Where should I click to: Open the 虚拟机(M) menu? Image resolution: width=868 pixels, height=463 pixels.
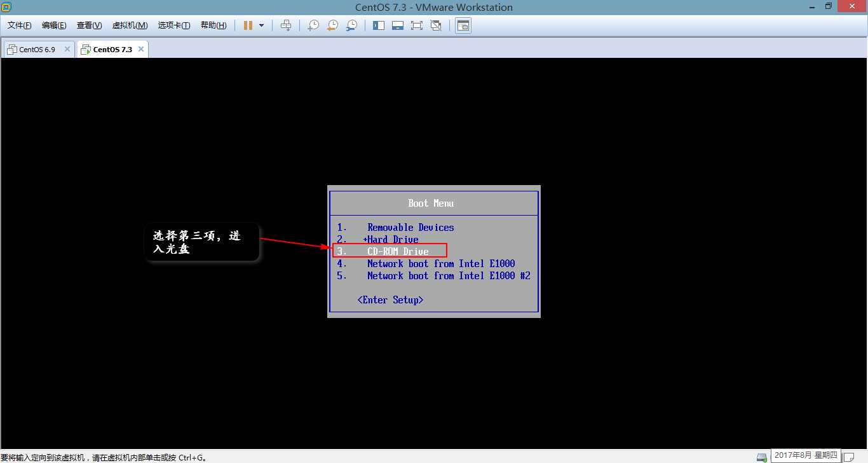coord(130,25)
